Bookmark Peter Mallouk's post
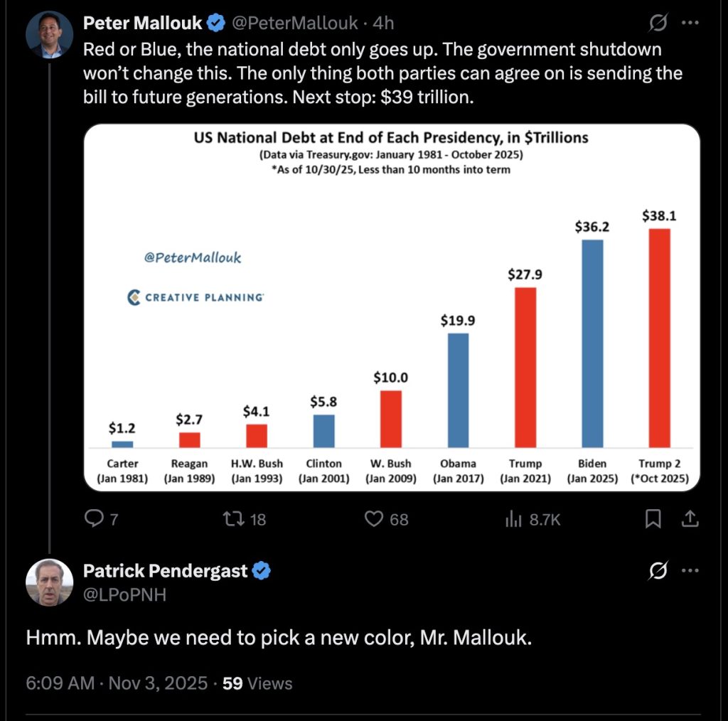Viewport: 728px width, 721px height. (x=652, y=520)
